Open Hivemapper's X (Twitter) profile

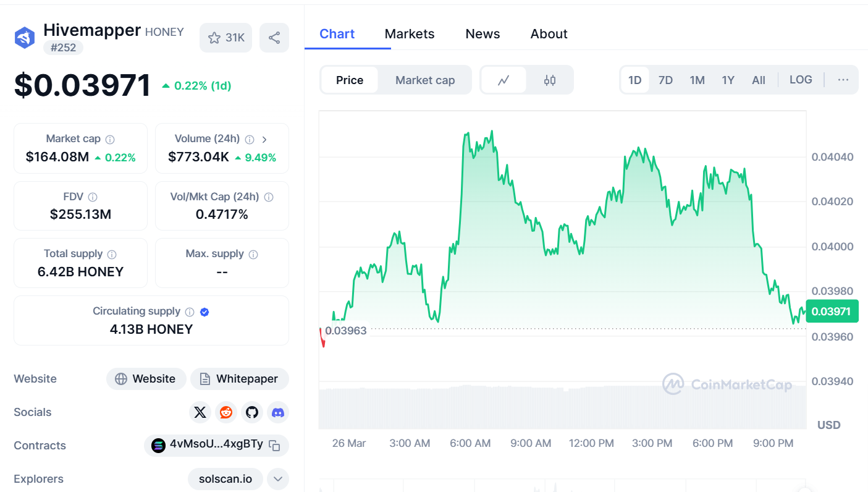[200, 412]
